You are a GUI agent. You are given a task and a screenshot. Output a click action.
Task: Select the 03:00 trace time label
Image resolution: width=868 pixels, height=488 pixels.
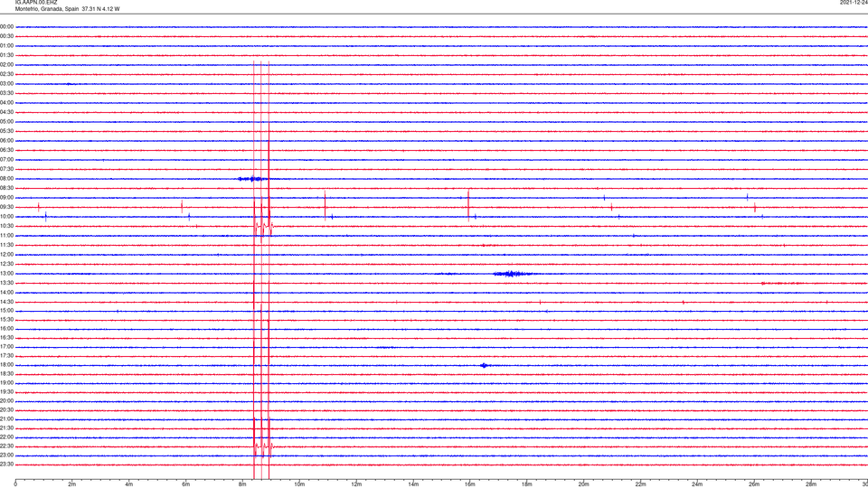pyautogui.click(x=7, y=83)
